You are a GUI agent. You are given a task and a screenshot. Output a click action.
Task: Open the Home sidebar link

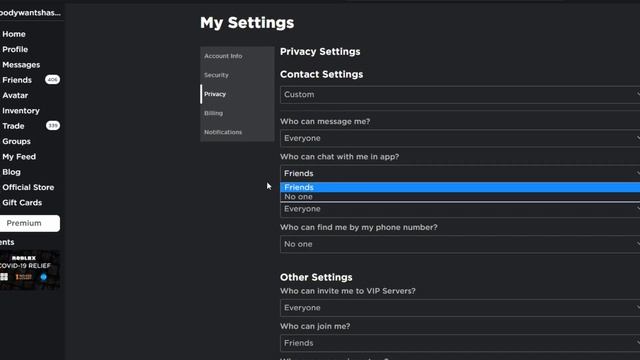[14, 34]
